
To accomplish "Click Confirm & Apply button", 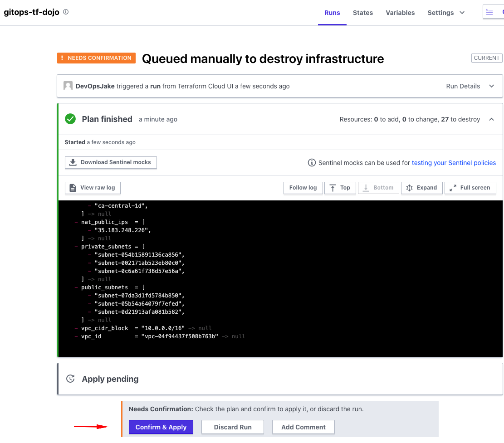I will tap(161, 427).
